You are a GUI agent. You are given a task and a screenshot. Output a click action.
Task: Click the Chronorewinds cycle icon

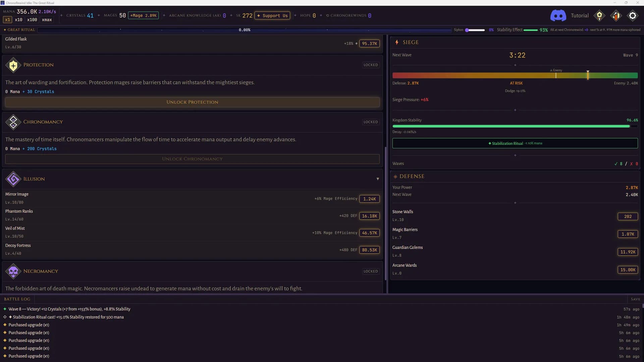coord(328,15)
